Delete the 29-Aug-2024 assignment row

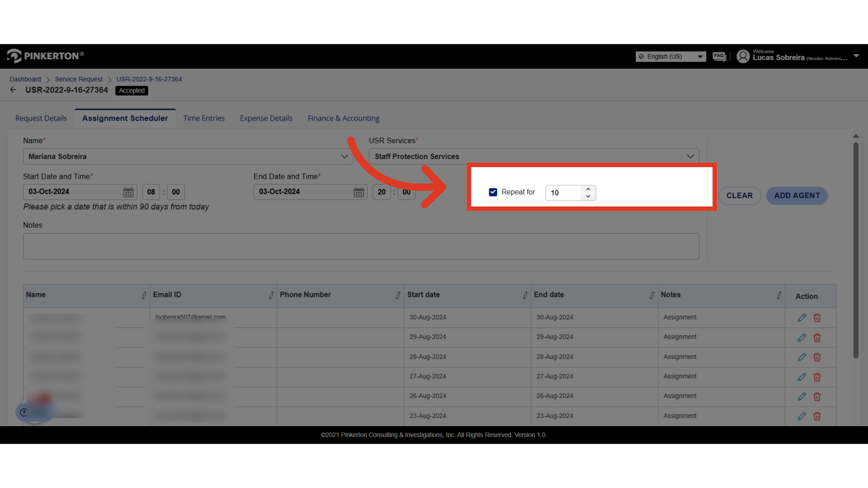tap(817, 338)
